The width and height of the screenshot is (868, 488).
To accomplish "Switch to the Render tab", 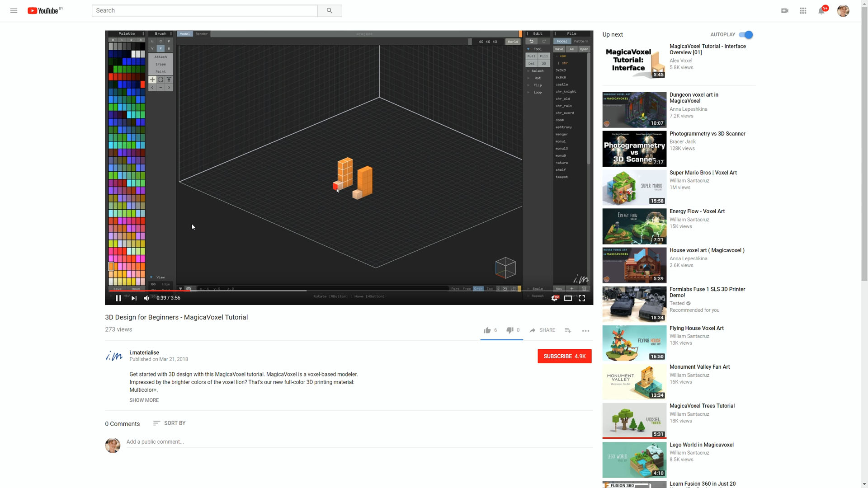I will pos(202,34).
